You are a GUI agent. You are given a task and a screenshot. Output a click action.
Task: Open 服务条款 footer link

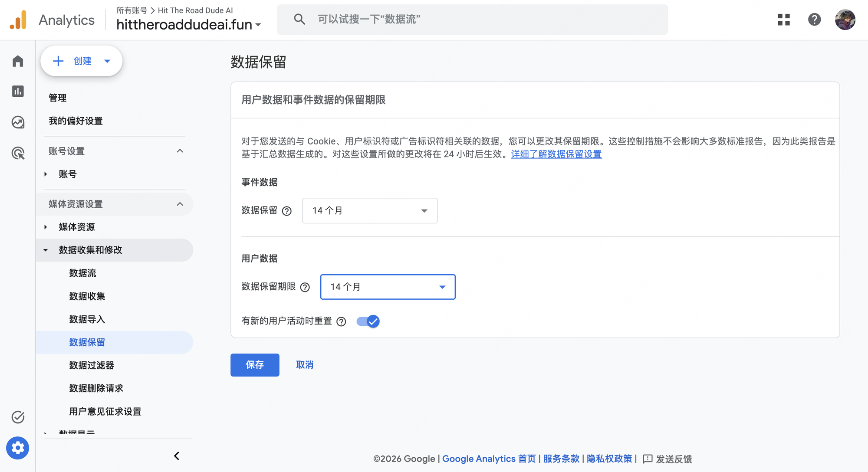tap(561, 459)
